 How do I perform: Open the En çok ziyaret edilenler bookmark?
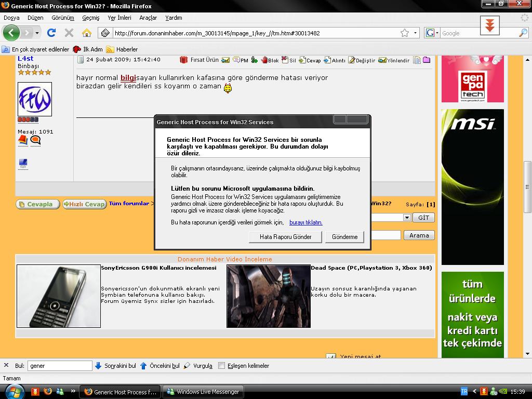[x=35, y=49]
